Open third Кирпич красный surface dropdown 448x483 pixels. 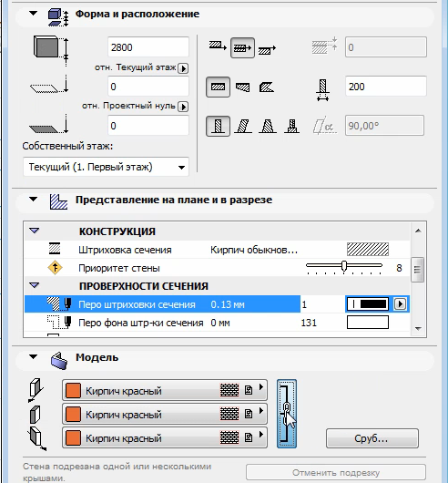(165, 437)
